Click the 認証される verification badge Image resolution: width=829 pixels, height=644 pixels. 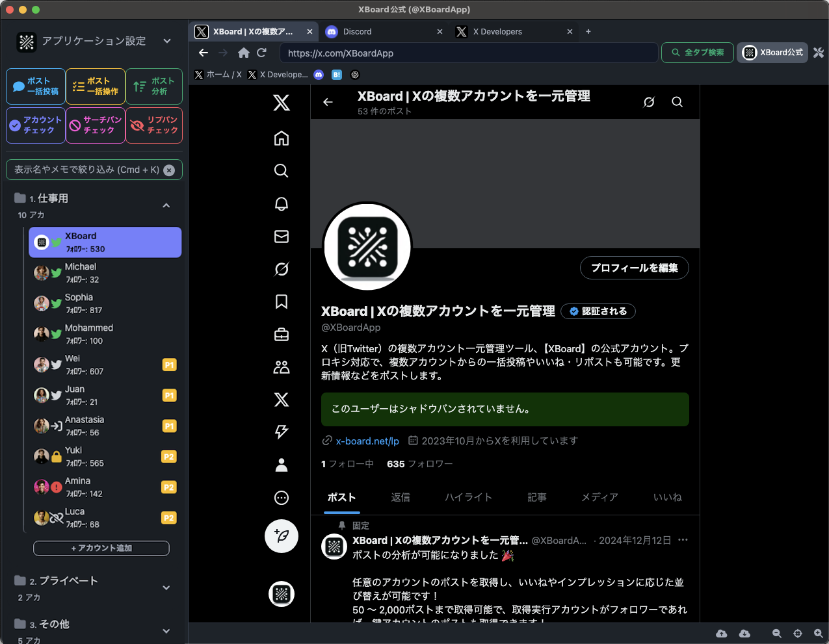click(598, 311)
